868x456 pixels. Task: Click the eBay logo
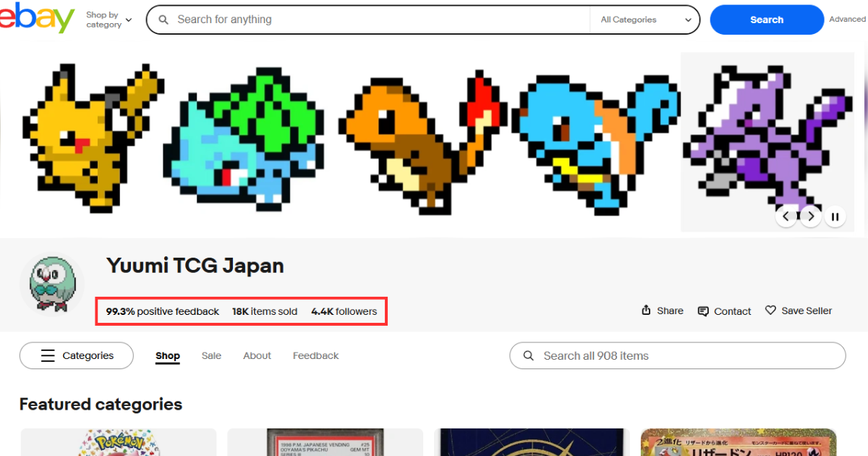38,18
